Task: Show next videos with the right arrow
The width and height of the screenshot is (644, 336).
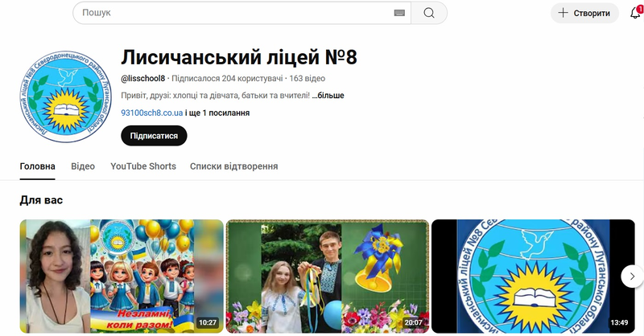Action: point(632,276)
